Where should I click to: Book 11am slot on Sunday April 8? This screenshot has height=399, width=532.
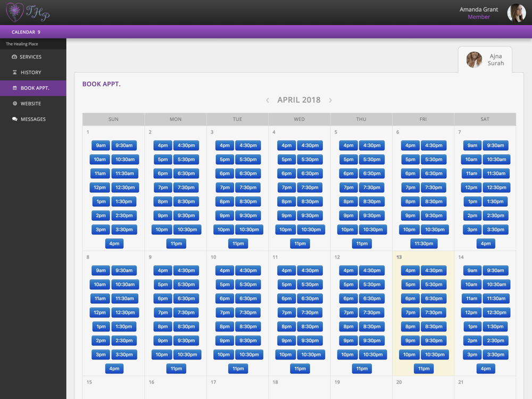100,298
